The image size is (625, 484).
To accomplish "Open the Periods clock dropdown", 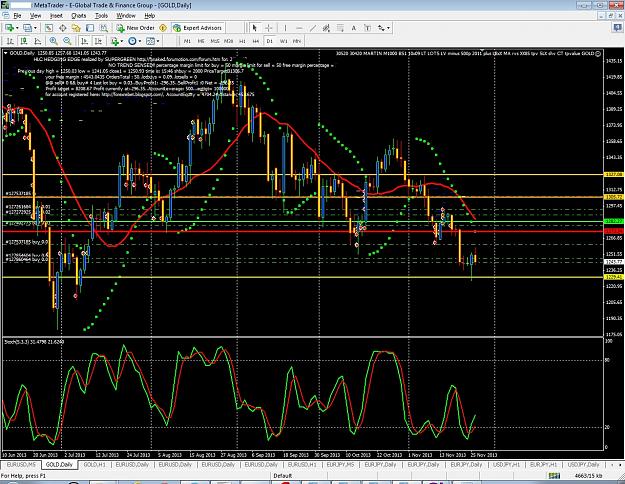I will [135, 41].
